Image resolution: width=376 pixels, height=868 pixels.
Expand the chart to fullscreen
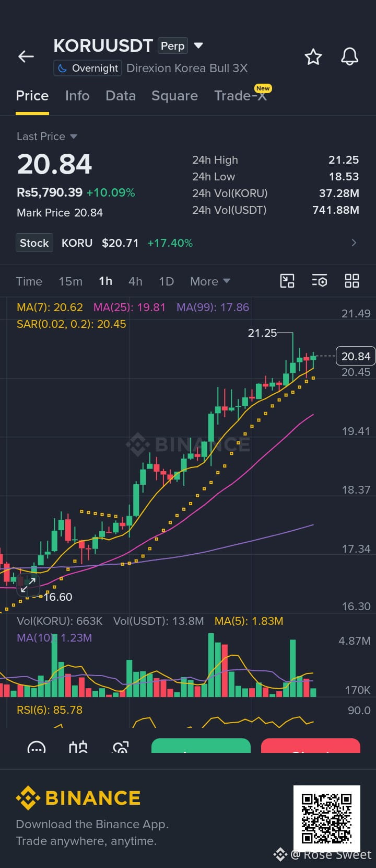click(x=28, y=585)
